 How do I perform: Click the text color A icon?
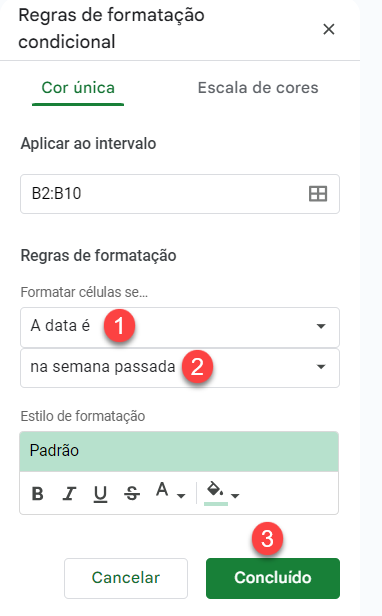coord(162,490)
